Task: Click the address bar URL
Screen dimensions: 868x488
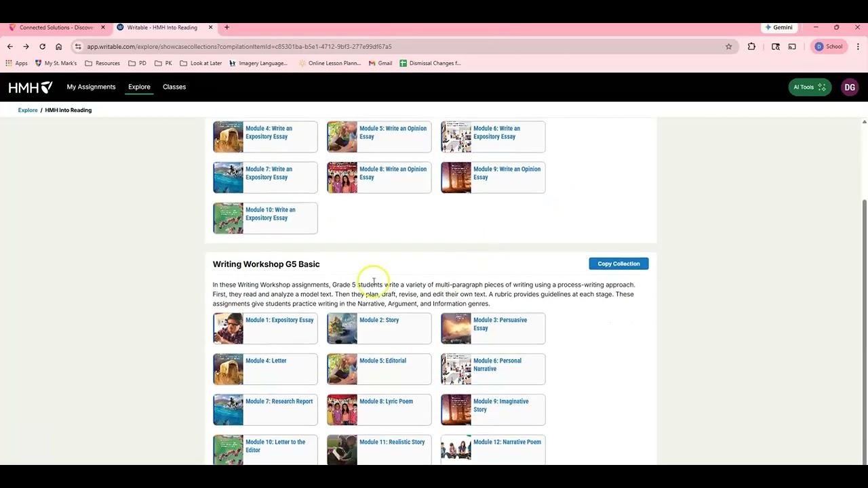Action: (x=239, y=47)
